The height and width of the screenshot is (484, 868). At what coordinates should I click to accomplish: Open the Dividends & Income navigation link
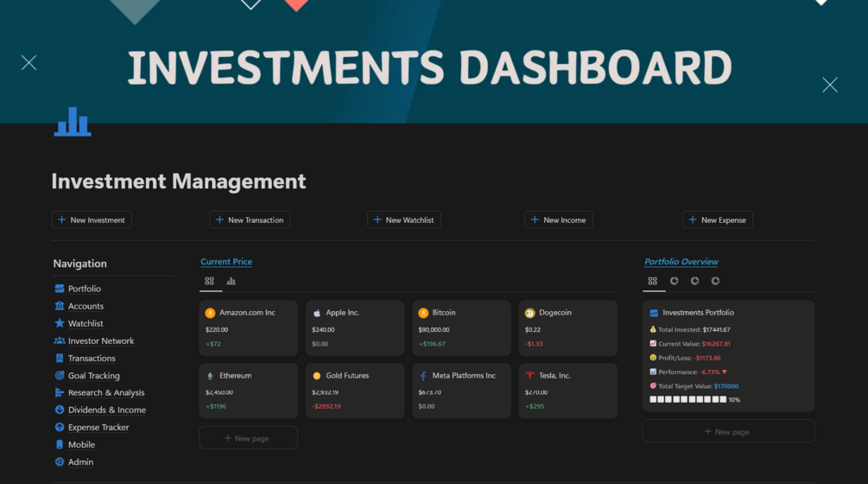[107, 410]
